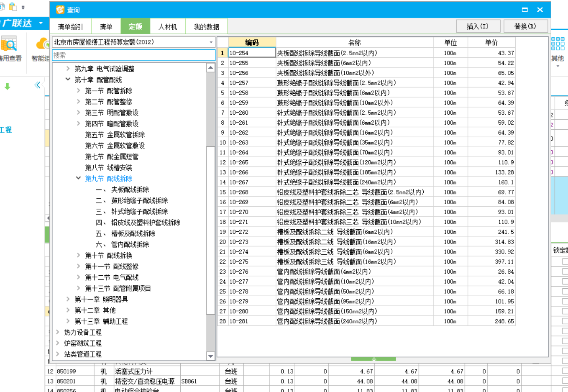Select 五、槽板及配线拆除 item
568x392 pixels.
125,233
